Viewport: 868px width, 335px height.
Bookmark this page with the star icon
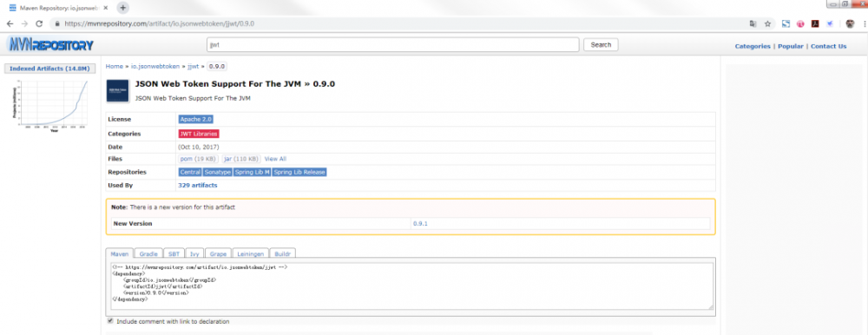coord(768,23)
